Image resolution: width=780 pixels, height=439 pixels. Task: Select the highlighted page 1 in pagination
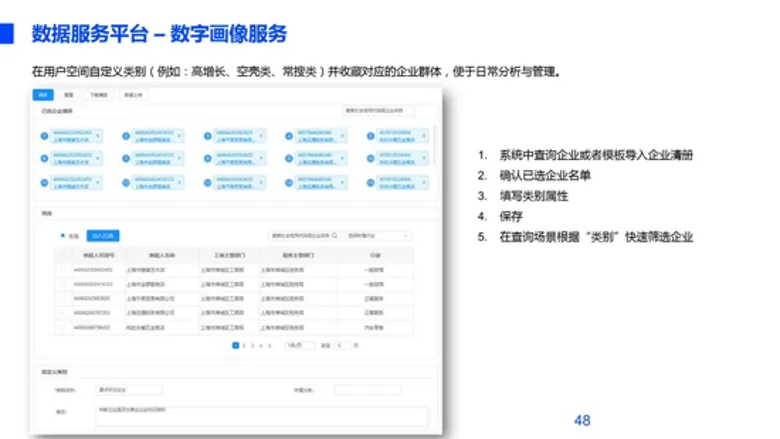point(235,346)
